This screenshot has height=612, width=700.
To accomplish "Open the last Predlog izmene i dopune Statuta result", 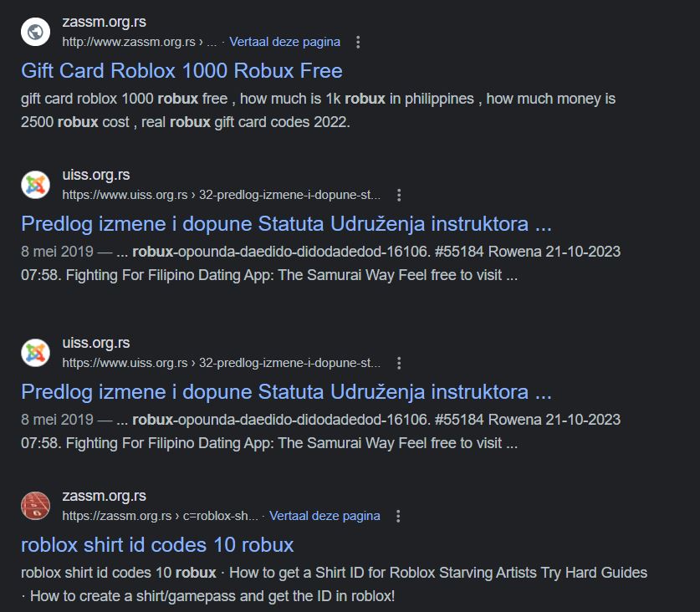I will tap(286, 391).
